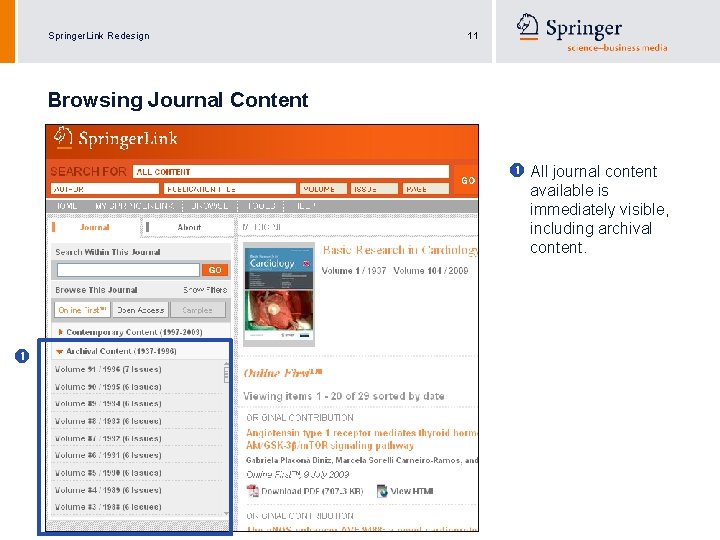Click the Basic Research in Cardiology cover thumbnail
The image size is (720, 540).
click(279, 294)
